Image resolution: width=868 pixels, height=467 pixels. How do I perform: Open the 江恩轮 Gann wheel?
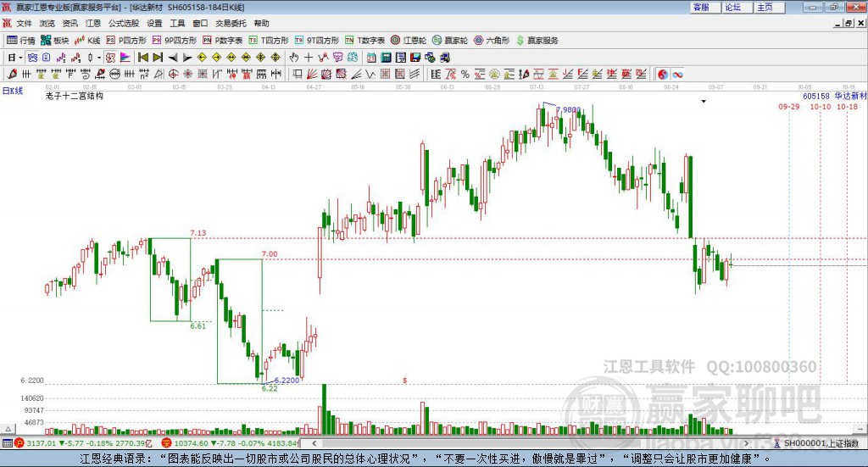pos(409,41)
